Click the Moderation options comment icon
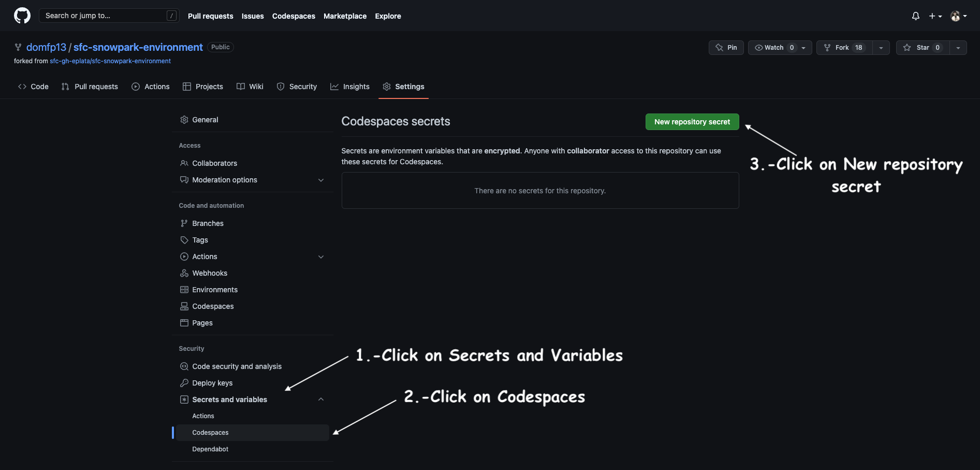980x470 pixels. [x=184, y=180]
